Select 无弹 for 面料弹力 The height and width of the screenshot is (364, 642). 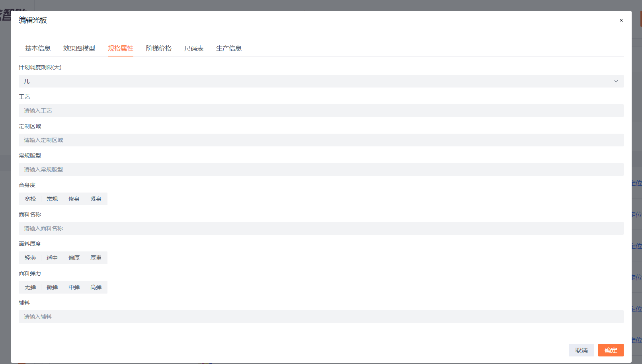pos(30,287)
